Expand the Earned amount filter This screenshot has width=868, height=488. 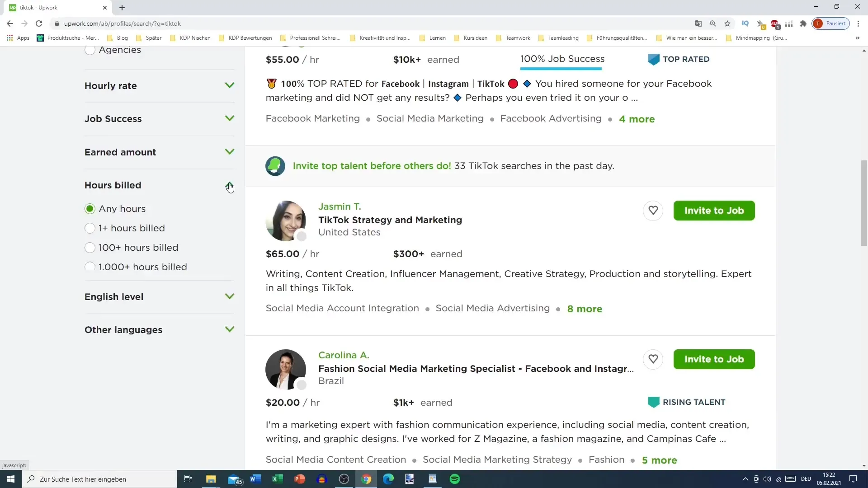(x=230, y=152)
